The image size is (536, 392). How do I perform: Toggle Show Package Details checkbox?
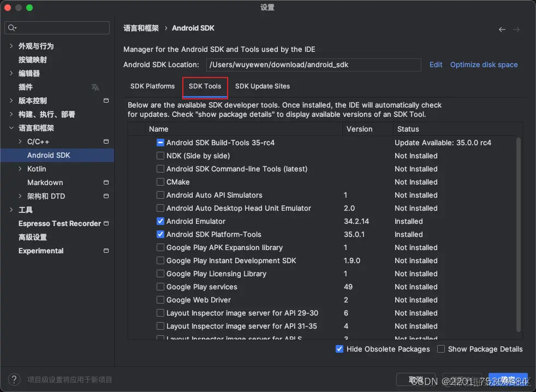(x=441, y=349)
